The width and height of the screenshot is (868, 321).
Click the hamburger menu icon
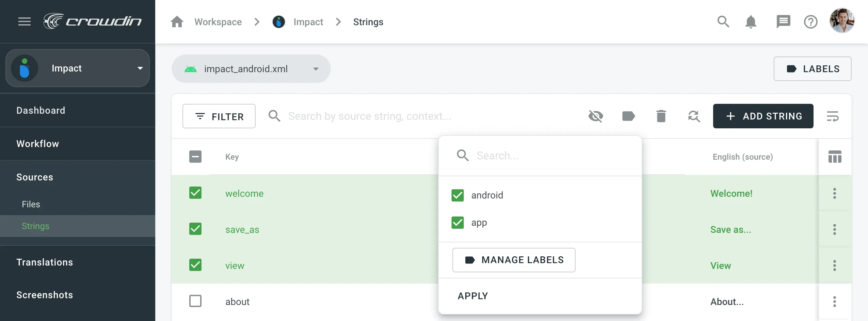pos(24,22)
